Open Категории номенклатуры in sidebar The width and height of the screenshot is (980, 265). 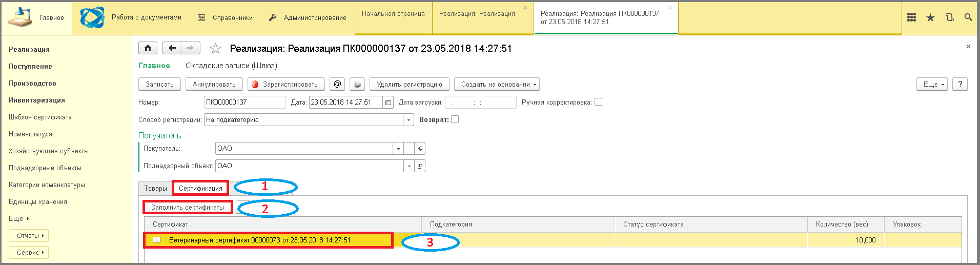pos(47,185)
